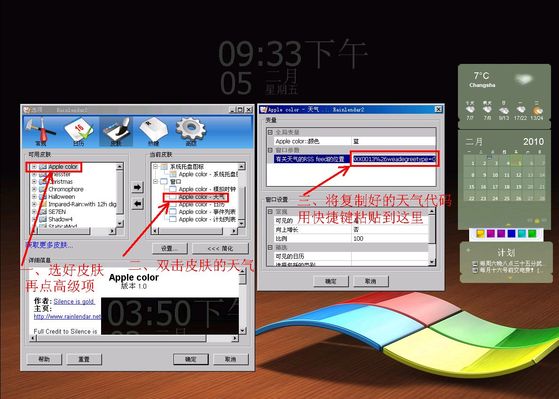Toggle the first task checkbox in 计划 list
This screenshot has width=559, height=399.
click(x=475, y=264)
